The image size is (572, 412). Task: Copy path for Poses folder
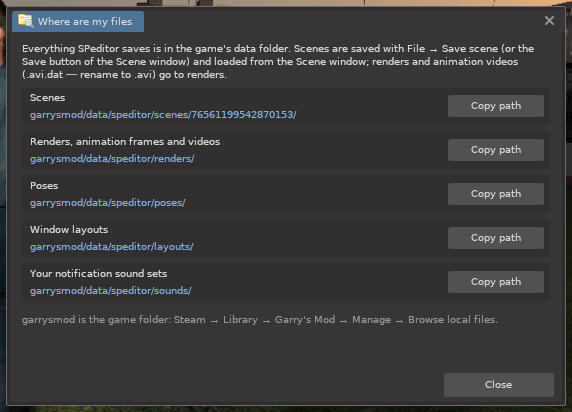(x=496, y=194)
